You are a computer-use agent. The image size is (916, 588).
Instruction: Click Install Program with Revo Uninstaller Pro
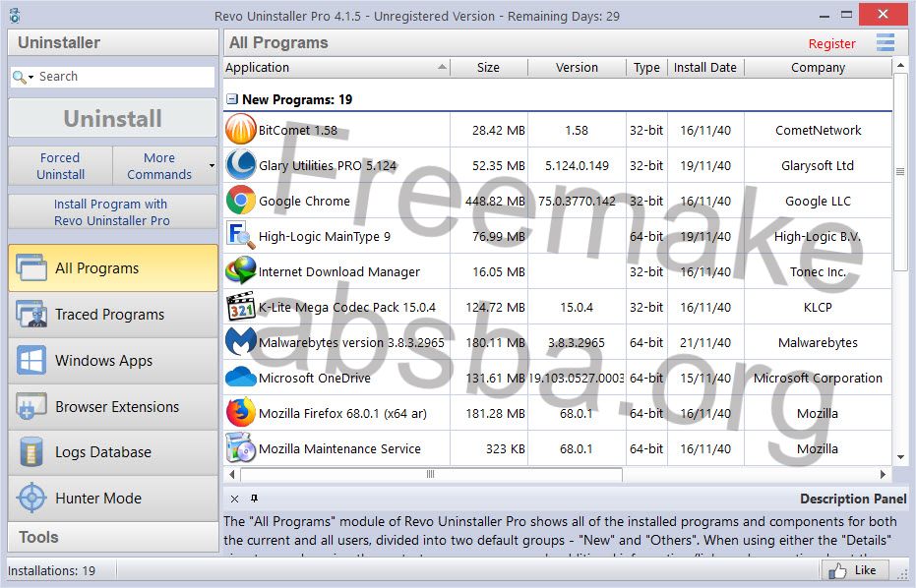coord(113,212)
